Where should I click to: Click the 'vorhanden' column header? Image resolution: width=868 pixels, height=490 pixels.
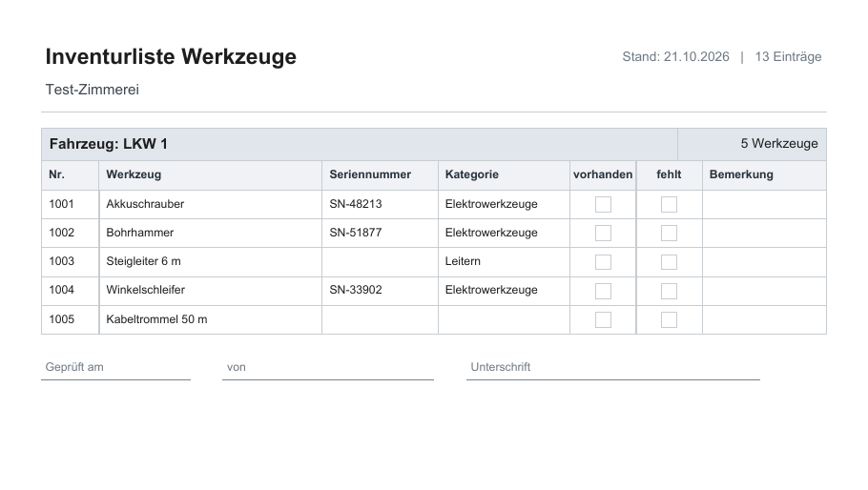(603, 175)
